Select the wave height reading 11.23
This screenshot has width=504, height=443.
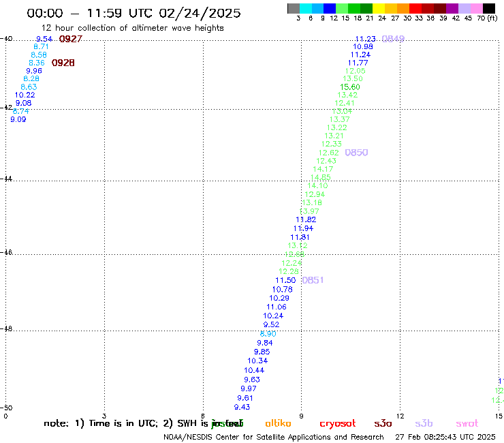tap(366, 39)
